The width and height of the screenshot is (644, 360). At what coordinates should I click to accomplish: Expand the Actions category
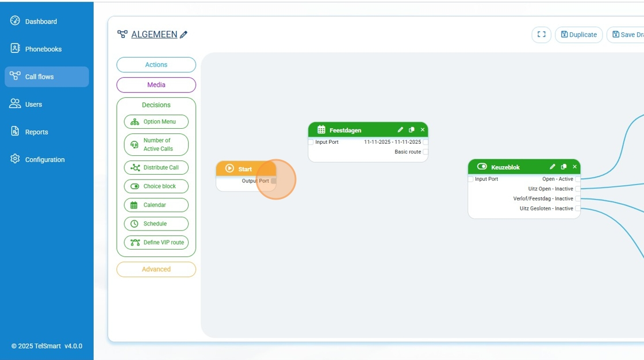[156, 65]
